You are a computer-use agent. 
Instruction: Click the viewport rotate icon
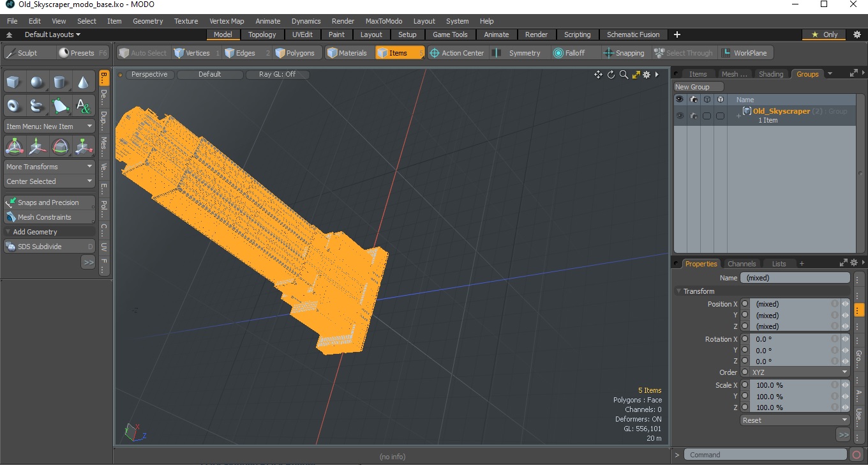(611, 75)
